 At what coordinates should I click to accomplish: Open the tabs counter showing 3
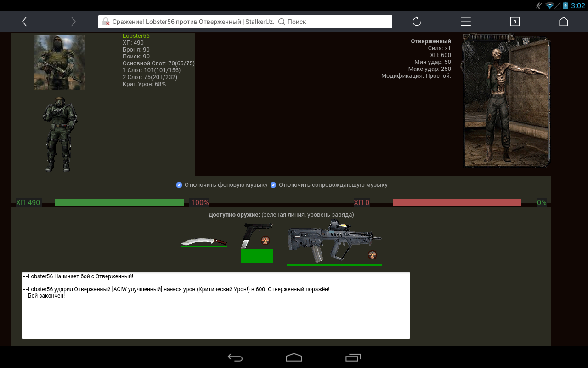point(514,22)
